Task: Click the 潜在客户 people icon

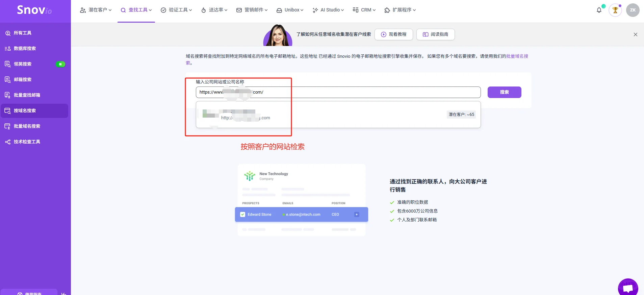Action: tap(83, 10)
